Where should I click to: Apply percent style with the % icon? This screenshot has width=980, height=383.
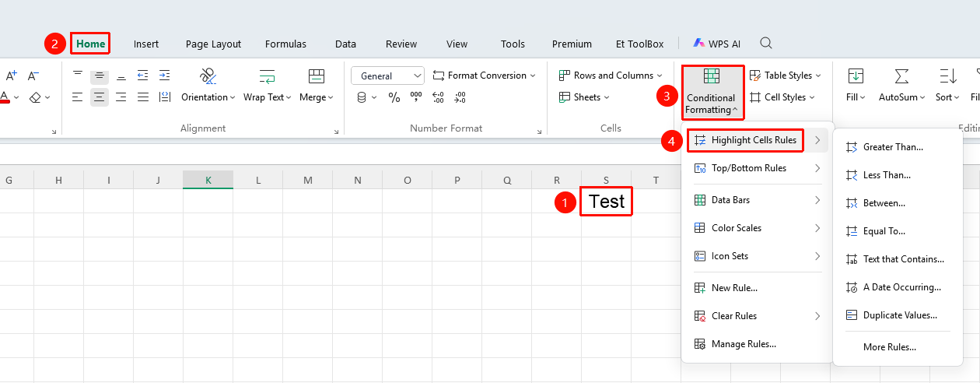[x=394, y=97]
